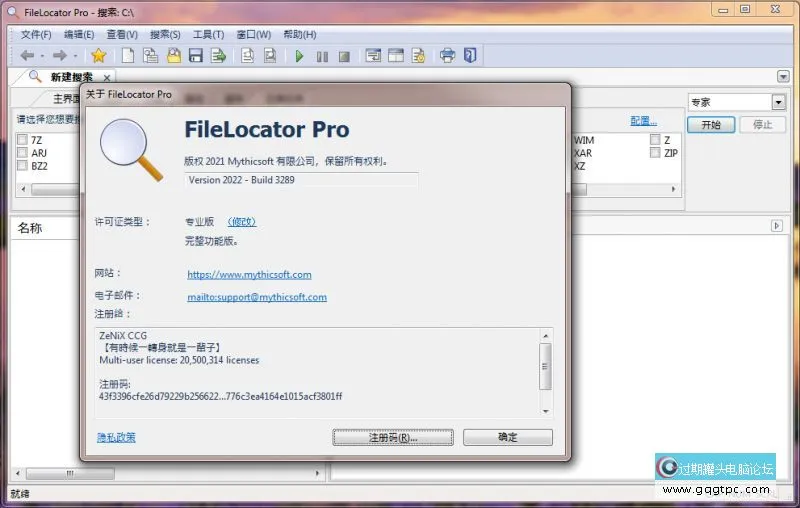Click the Back arrow toolbar icon
The image size is (800, 508).
27,56
